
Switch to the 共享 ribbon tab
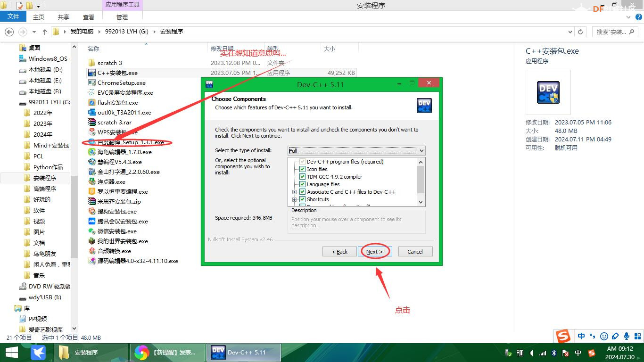64,17
